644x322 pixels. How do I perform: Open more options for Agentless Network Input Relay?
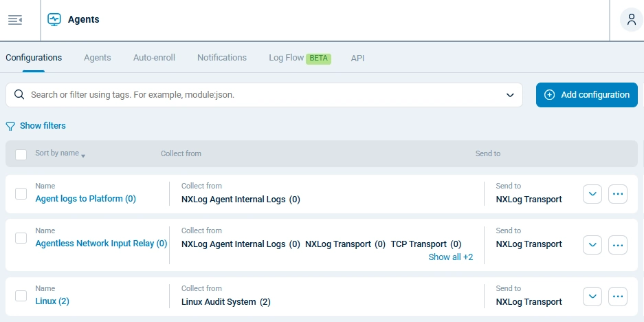pyautogui.click(x=618, y=244)
